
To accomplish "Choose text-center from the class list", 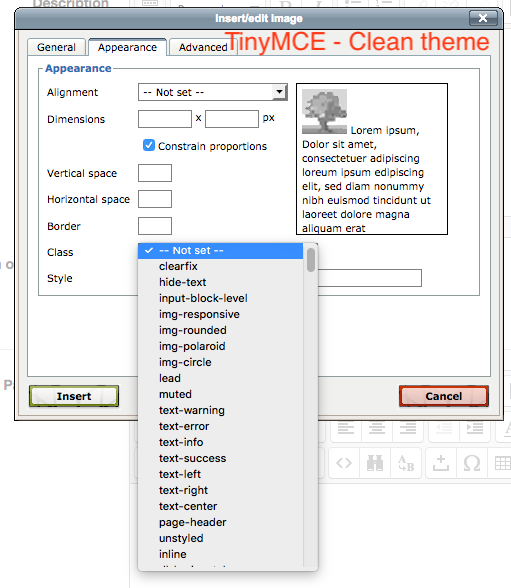I will pyautogui.click(x=220, y=506).
